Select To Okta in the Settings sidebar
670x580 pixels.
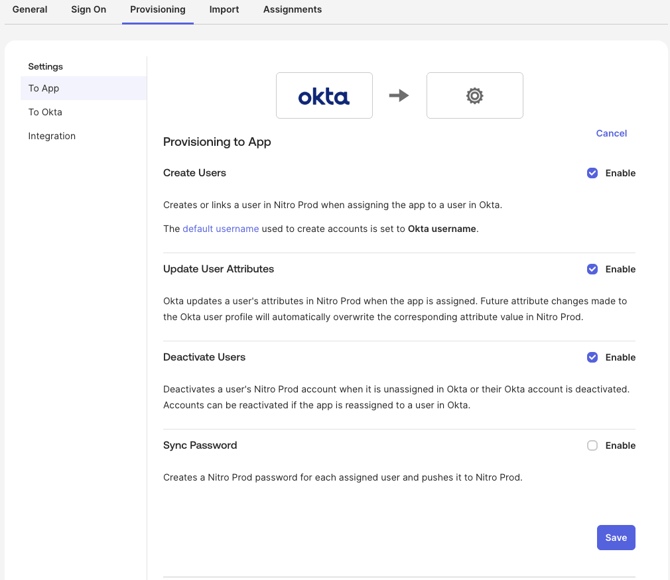coord(45,112)
